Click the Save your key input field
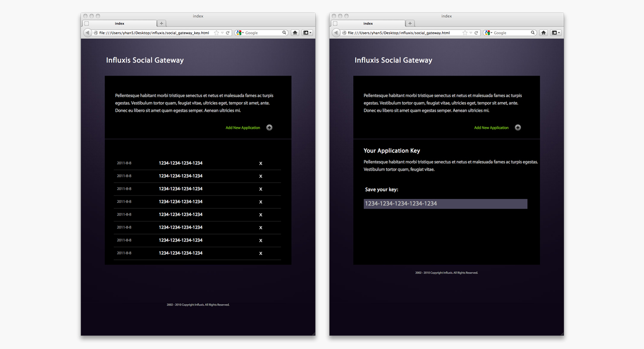 click(x=445, y=204)
